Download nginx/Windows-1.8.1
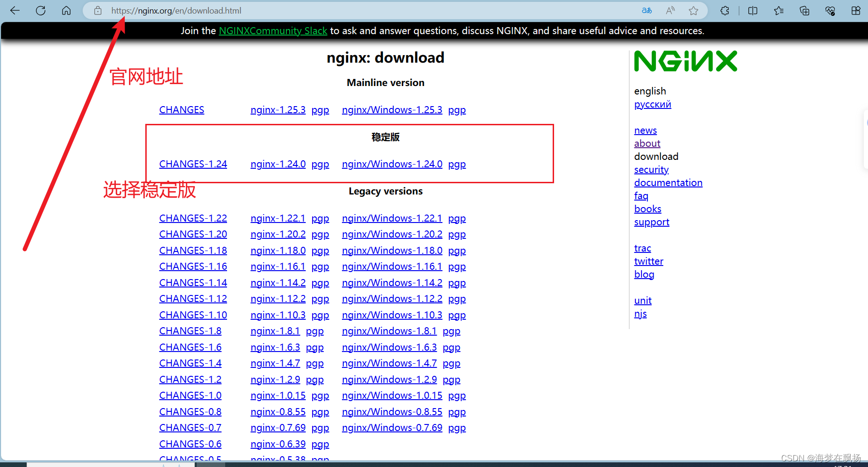Screen dimensions: 868x467 coord(389,331)
